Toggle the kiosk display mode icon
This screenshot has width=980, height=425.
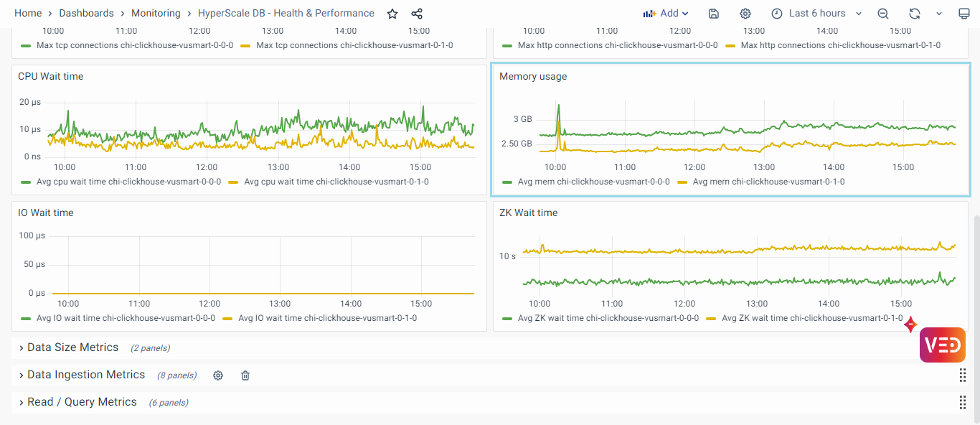point(964,14)
